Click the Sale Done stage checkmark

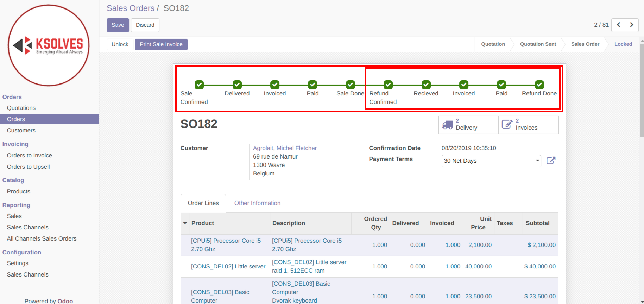click(x=350, y=85)
